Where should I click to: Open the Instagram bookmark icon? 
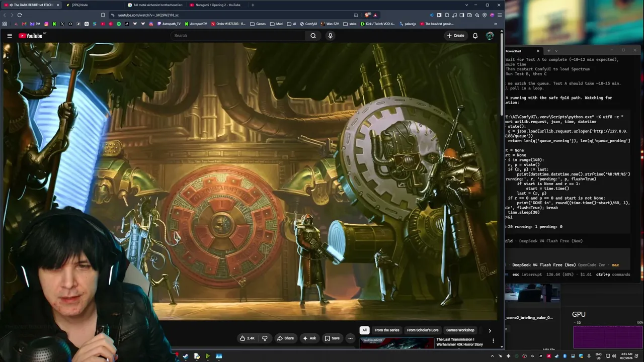click(x=46, y=24)
